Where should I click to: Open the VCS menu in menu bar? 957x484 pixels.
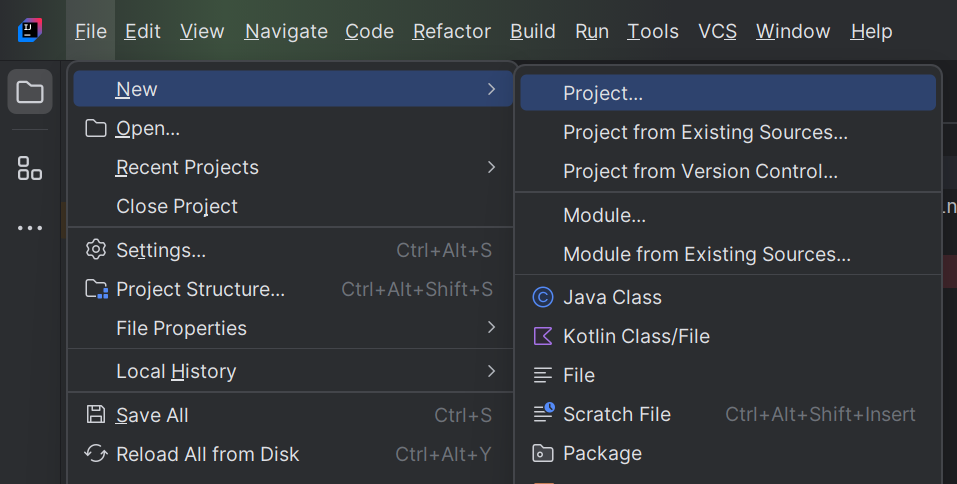pos(717,31)
